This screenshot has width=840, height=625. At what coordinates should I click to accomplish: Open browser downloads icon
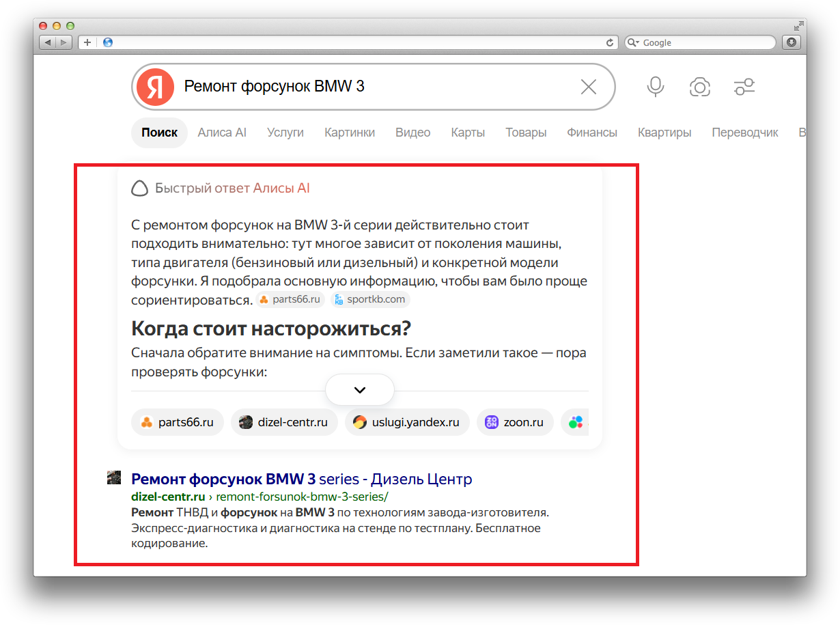(x=792, y=42)
